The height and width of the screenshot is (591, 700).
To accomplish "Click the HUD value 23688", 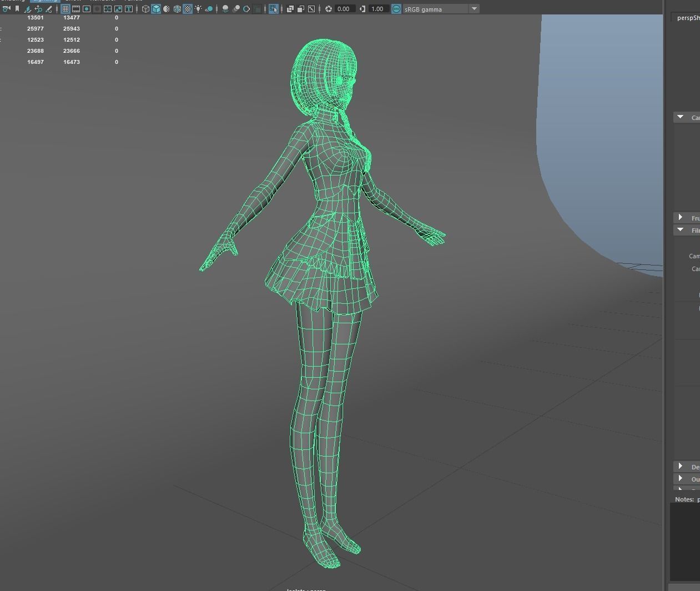I will (x=36, y=51).
